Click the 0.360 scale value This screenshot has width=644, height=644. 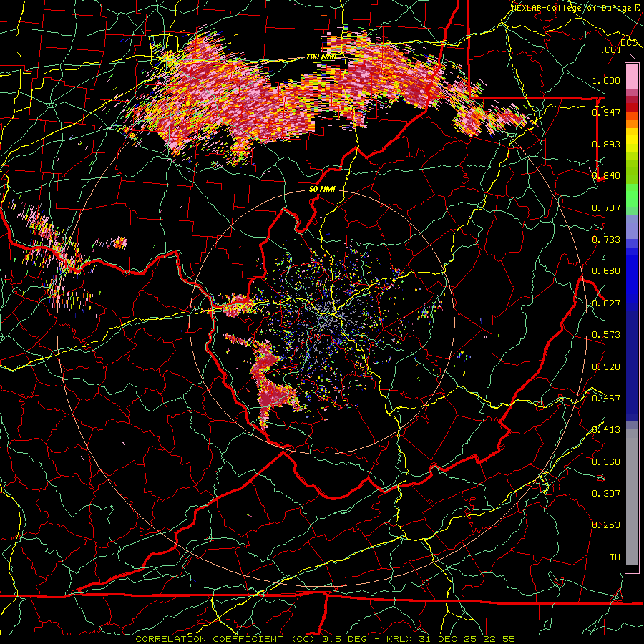[606, 462]
